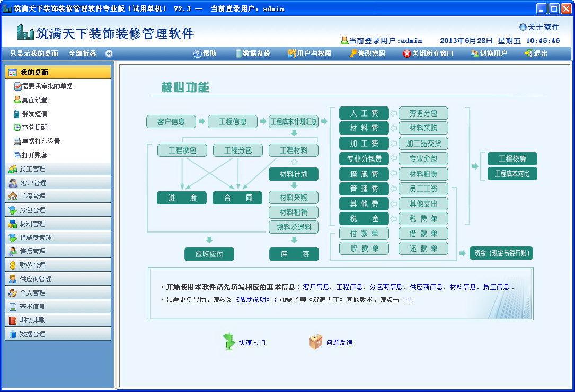Open 分包商信息 link
575x392 pixels.
[386, 287]
